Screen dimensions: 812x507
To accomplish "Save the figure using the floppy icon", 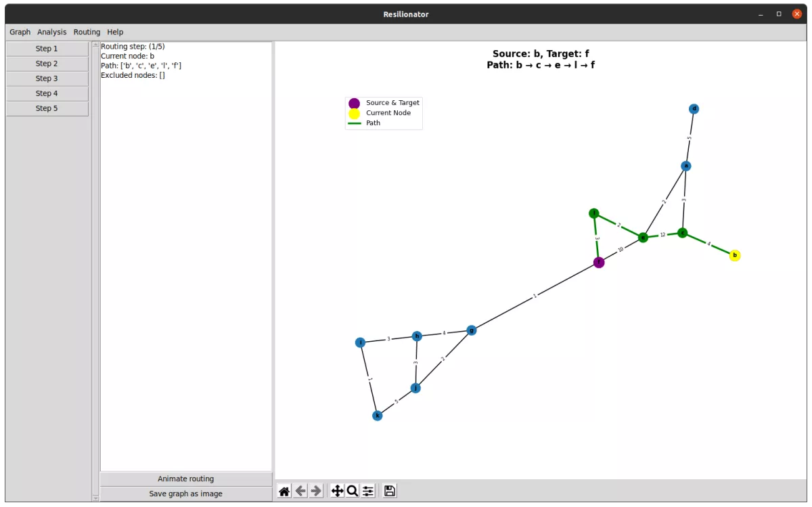I will click(390, 491).
